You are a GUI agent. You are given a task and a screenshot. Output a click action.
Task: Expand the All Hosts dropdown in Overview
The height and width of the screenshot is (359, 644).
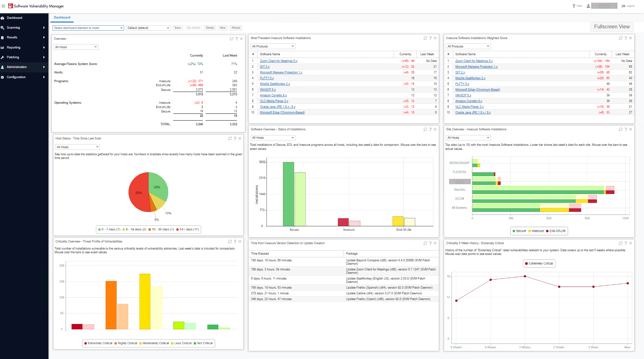coord(76,47)
